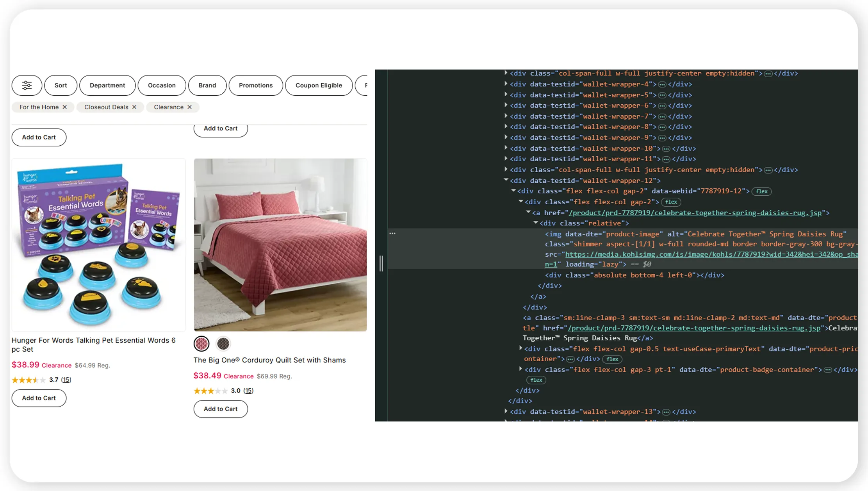Remove the Closeout Deals filter chip
Image resolution: width=868 pixels, height=491 pixels.
click(134, 107)
